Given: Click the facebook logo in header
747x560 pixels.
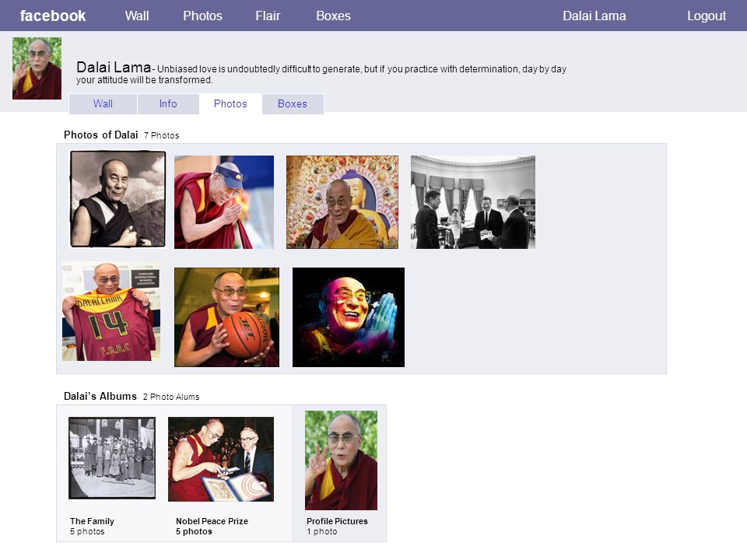Looking at the screenshot, I should pyautogui.click(x=53, y=16).
